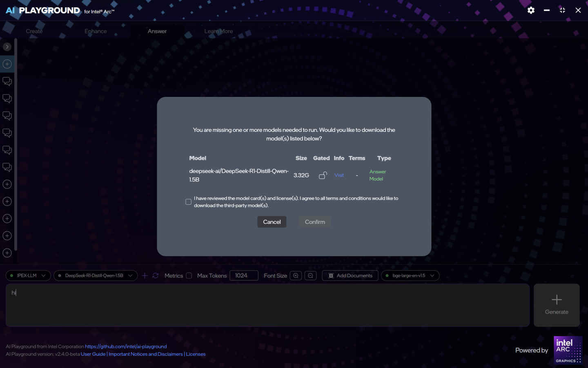The height and width of the screenshot is (368, 588).
Task: Open a previous chat conversation from the sidebar
Action: coord(7,81)
